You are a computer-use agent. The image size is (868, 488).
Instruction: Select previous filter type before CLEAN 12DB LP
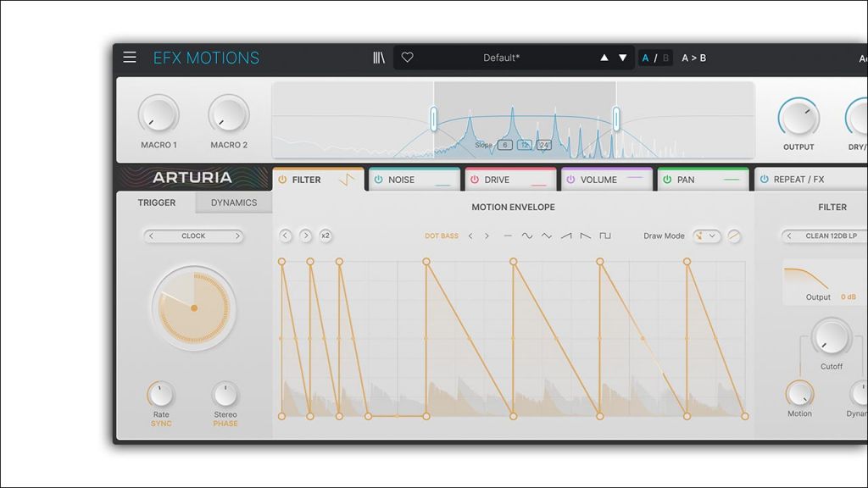click(789, 236)
